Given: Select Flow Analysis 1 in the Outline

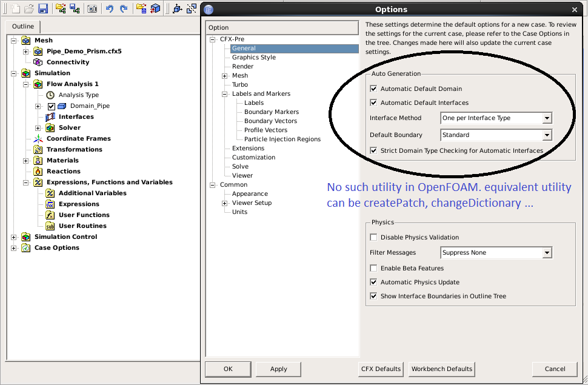Looking at the screenshot, I should click(72, 84).
